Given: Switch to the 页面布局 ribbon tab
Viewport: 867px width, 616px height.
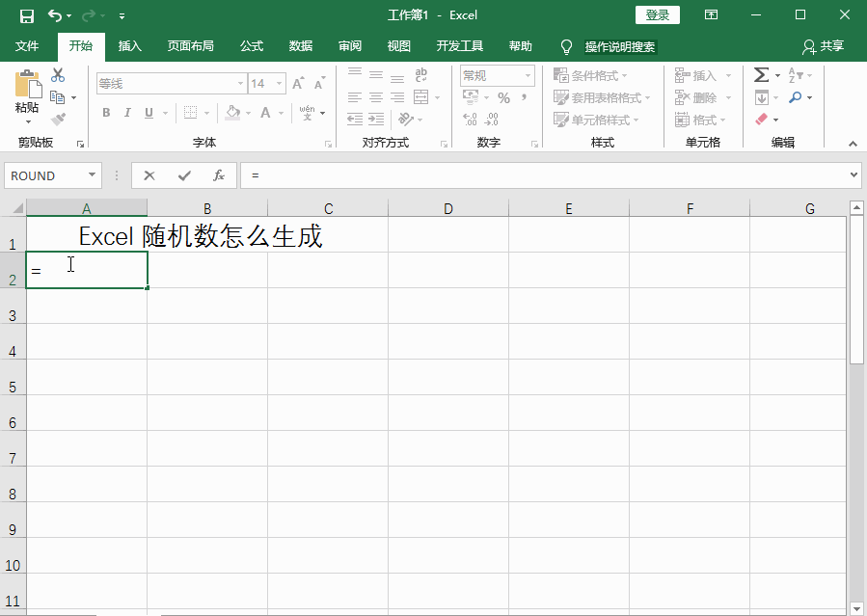Looking at the screenshot, I should pos(190,46).
